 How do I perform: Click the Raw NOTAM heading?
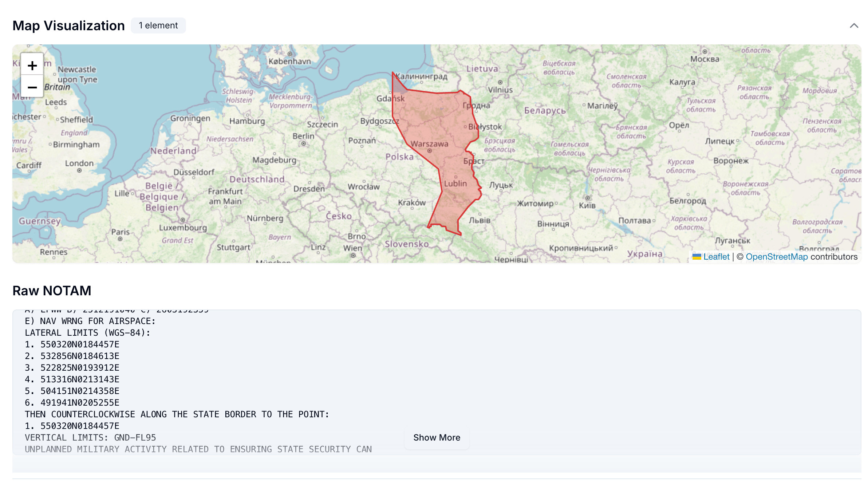[52, 291]
